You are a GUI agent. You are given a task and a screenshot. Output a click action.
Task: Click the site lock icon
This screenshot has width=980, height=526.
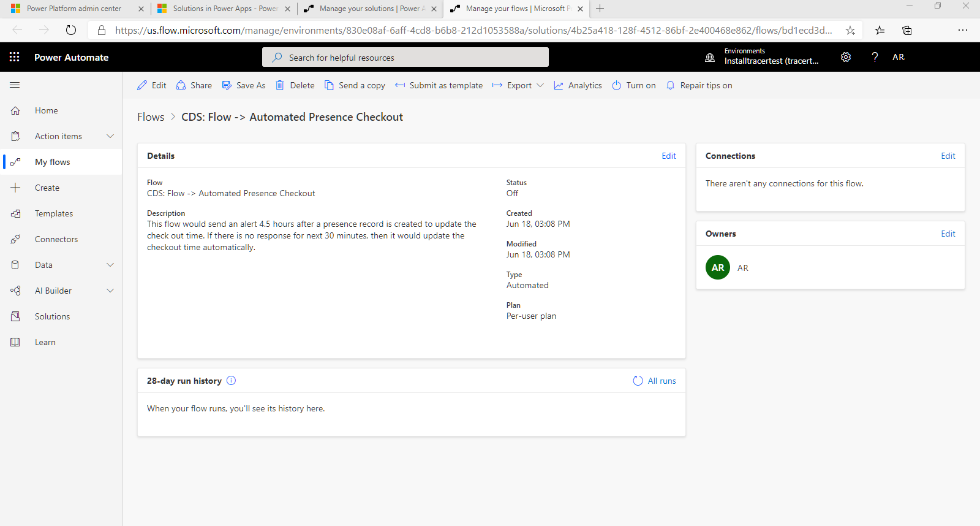click(102, 30)
